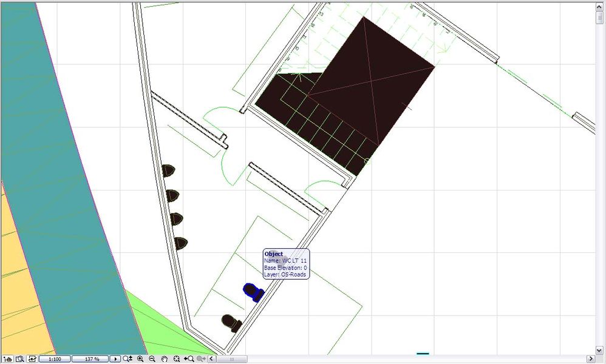The height and width of the screenshot is (364, 606).
Task: Click the zoom out magnifier icon
Action: pyautogui.click(x=152, y=359)
